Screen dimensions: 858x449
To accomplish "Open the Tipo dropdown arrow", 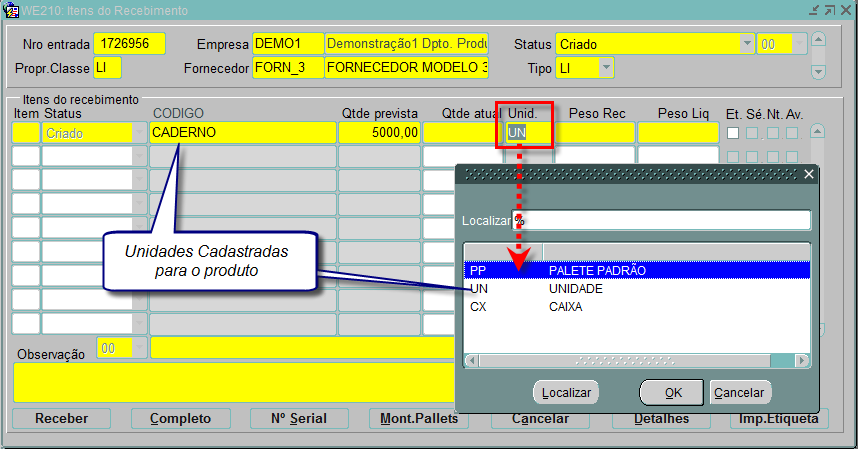I will point(606,68).
